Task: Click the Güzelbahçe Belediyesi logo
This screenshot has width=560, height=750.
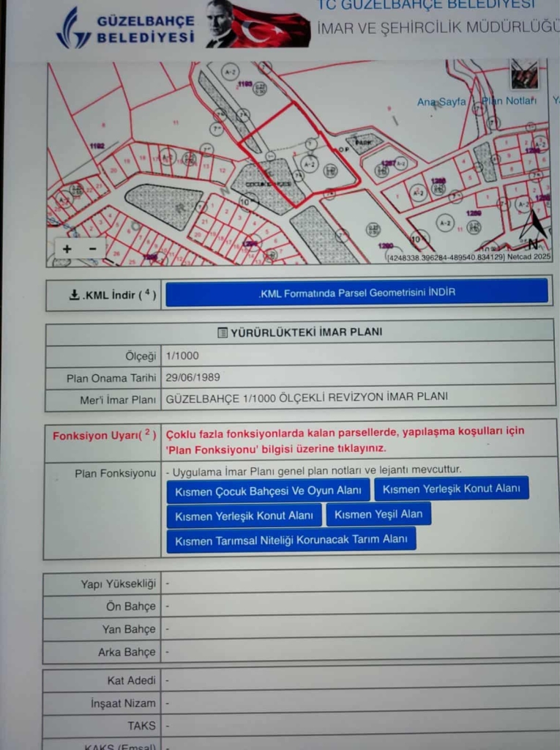Action: (125, 28)
